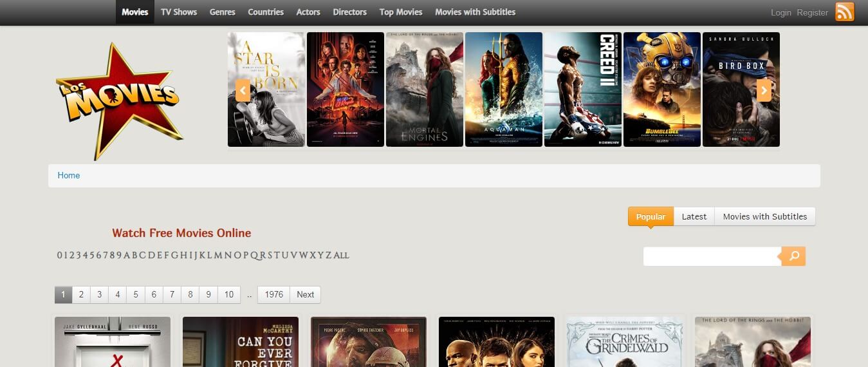Click the Home breadcrumb link
This screenshot has height=367, width=868.
tap(69, 175)
